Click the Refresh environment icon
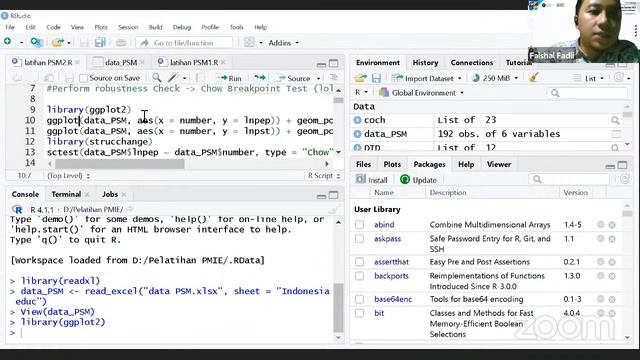Viewport: 640px width, 360px height. [x=620, y=78]
